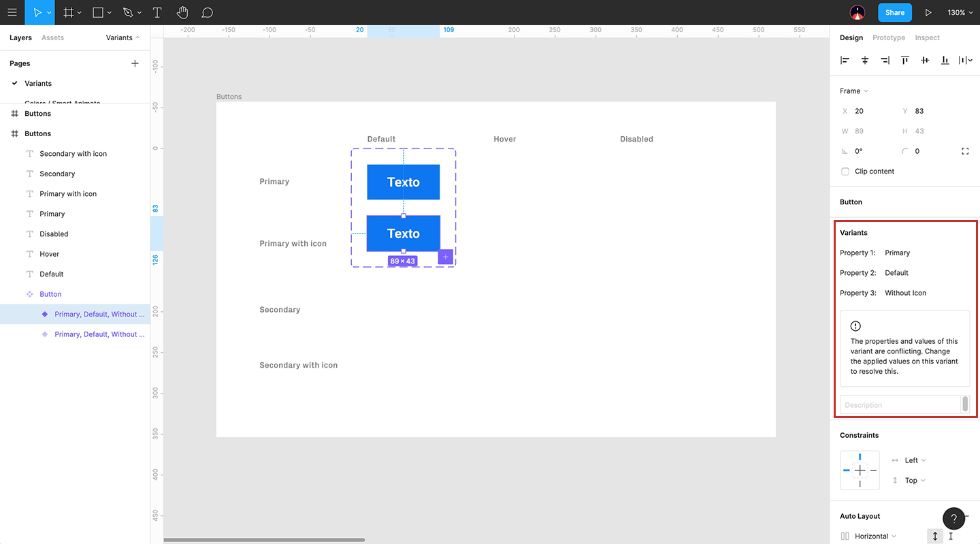The image size is (980, 544).
Task: Expand the Variants page dropdown
Action: click(x=122, y=37)
